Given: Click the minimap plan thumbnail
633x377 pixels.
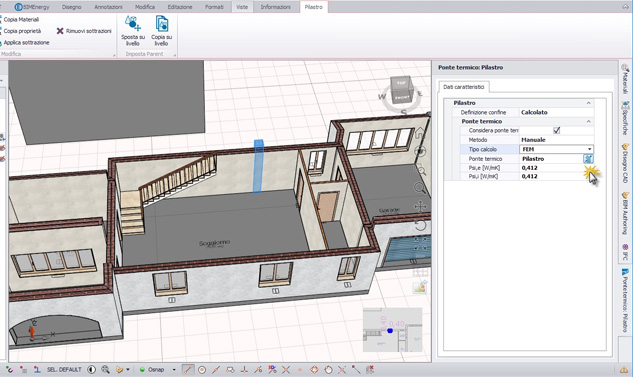Looking at the screenshot, I should point(392,330).
